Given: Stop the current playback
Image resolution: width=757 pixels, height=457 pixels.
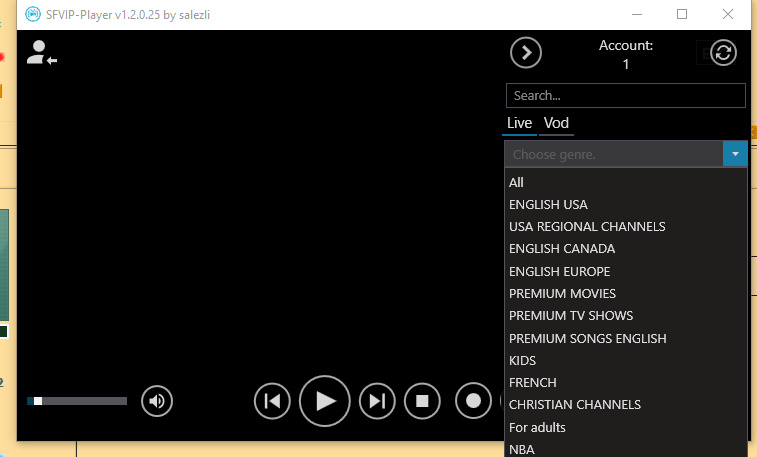Looking at the screenshot, I should [x=422, y=401].
